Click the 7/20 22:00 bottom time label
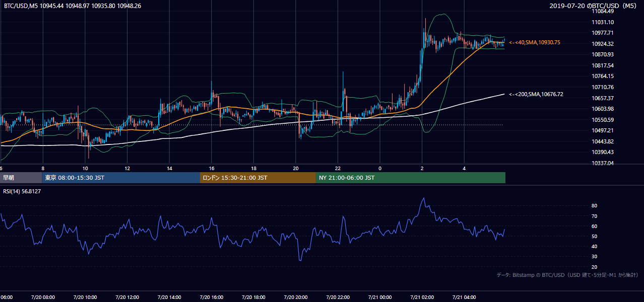 (338, 297)
